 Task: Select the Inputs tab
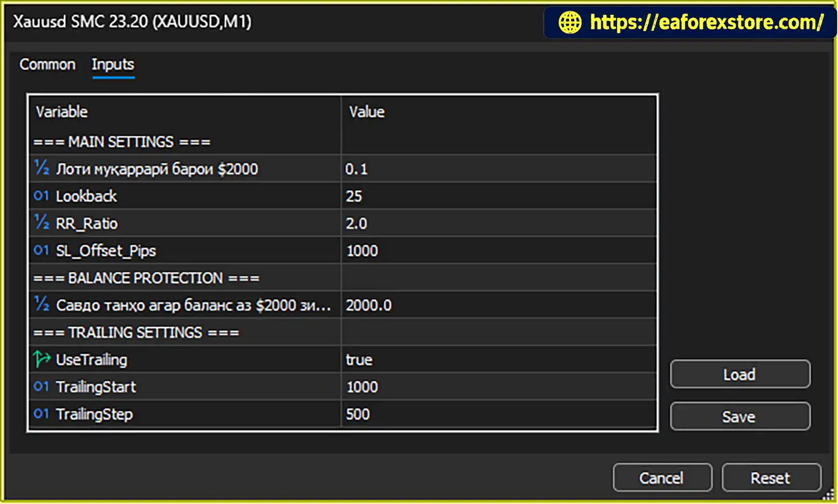click(113, 64)
